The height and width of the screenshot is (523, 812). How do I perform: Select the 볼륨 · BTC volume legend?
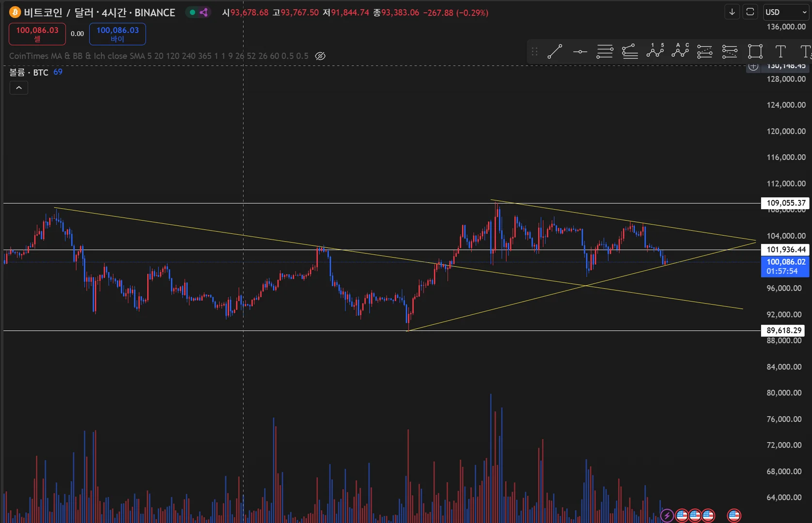tap(29, 72)
